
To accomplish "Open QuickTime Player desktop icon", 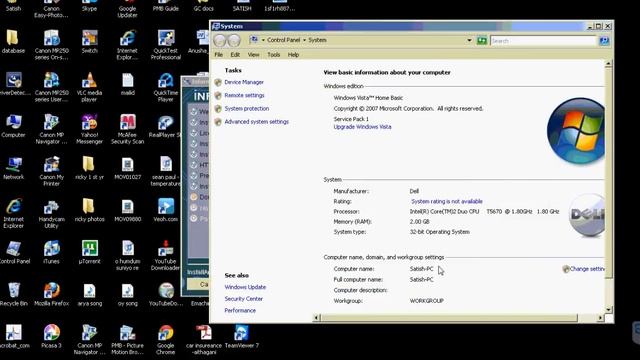I will pyautogui.click(x=166, y=87).
